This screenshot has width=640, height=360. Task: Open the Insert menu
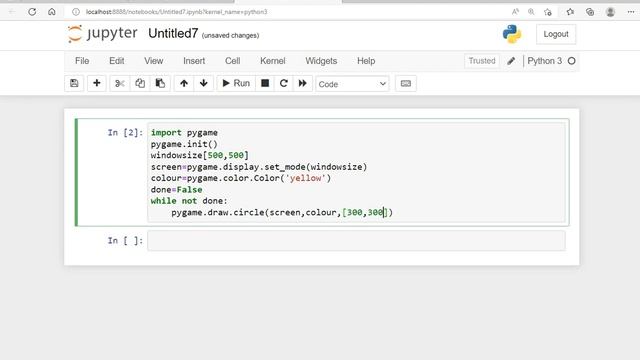(194, 61)
